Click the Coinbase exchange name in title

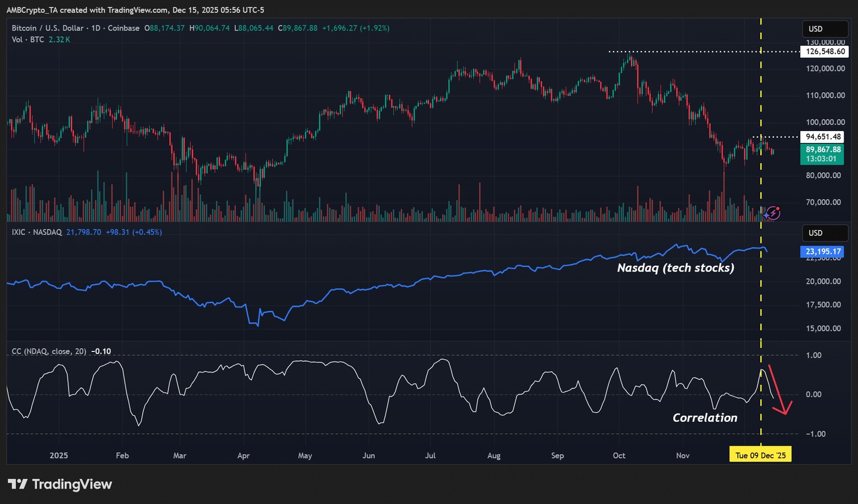[x=123, y=28]
